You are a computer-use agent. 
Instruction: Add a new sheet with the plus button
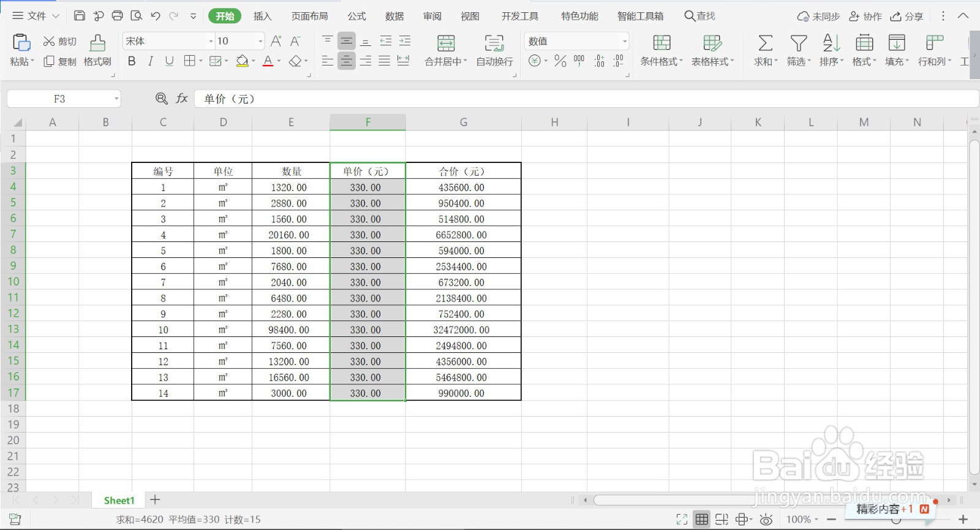pos(155,500)
